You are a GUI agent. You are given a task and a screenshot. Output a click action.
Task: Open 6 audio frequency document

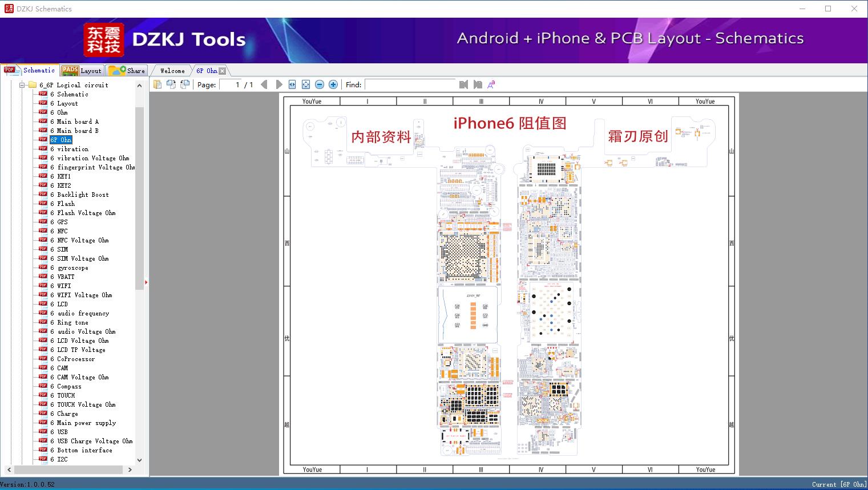pos(79,313)
